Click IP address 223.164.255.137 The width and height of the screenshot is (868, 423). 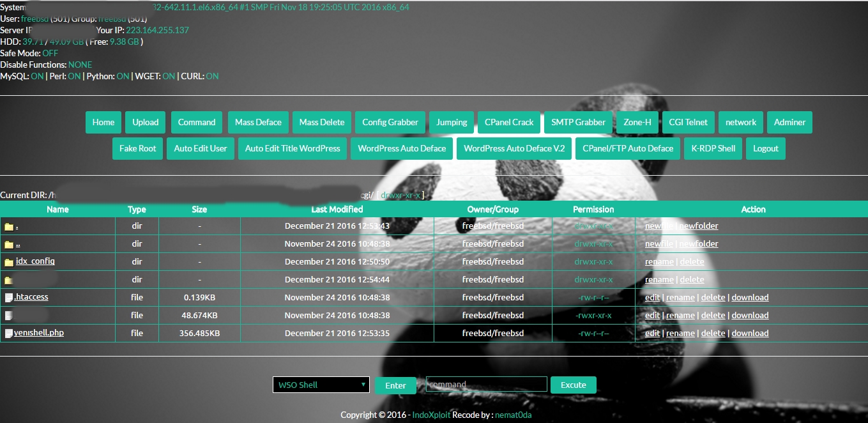point(157,30)
